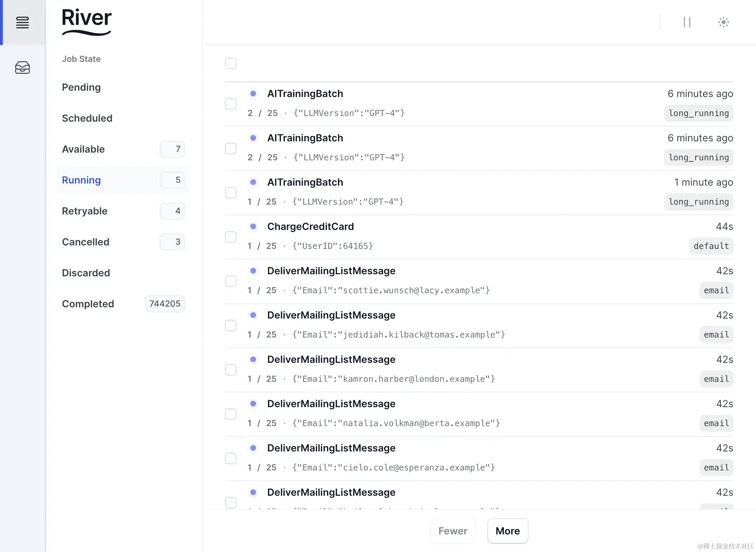The height and width of the screenshot is (552, 756).
Task: Check the first AITrainingBatch job row
Action: (231, 104)
